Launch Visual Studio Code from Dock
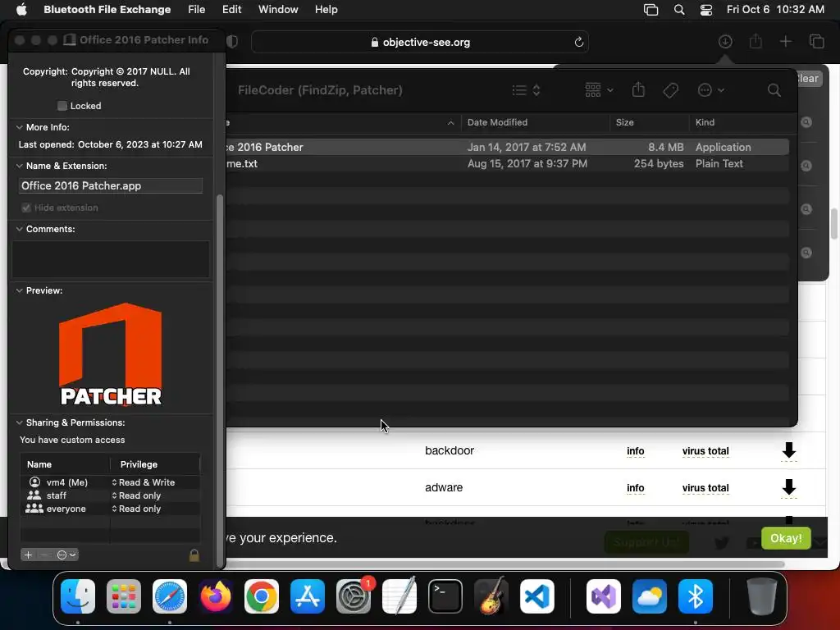The width and height of the screenshot is (840, 630). (x=537, y=596)
